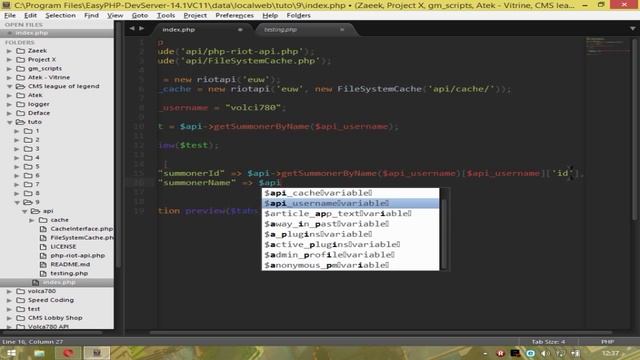Open the Folders menu
Screen dimensions: 640x360
(298, 15)
